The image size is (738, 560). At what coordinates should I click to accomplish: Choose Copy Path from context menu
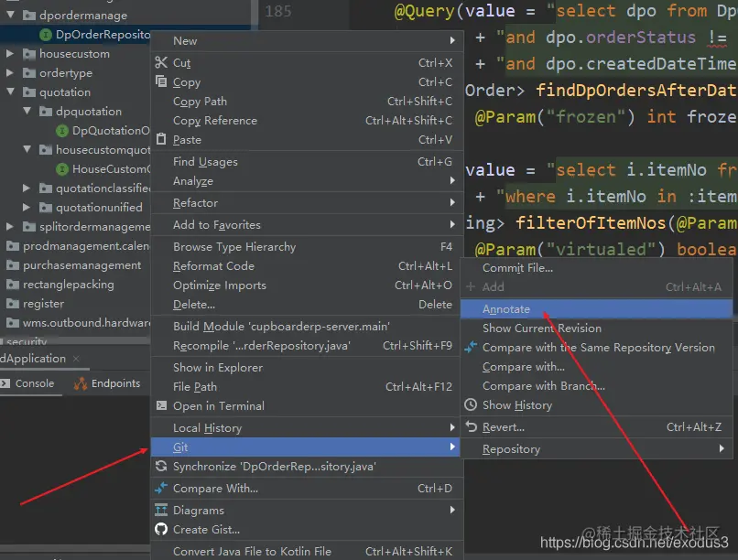[306, 101]
